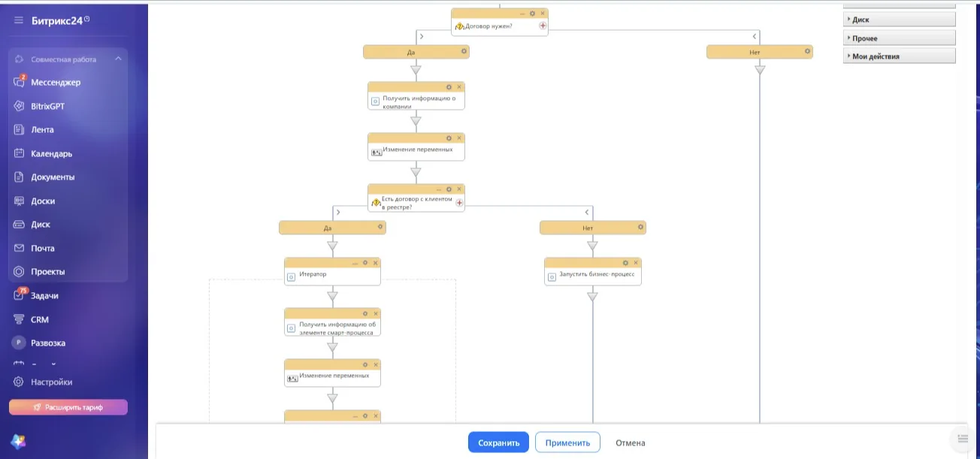Image resolution: width=980 pixels, height=459 pixels.
Task: Click the CRM sidebar icon
Action: point(20,319)
